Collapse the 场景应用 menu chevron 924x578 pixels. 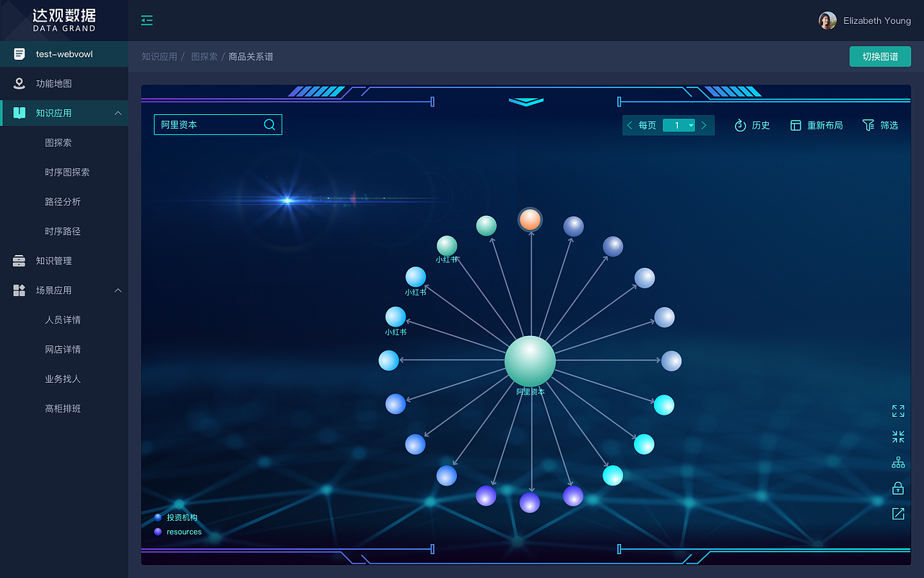click(118, 290)
